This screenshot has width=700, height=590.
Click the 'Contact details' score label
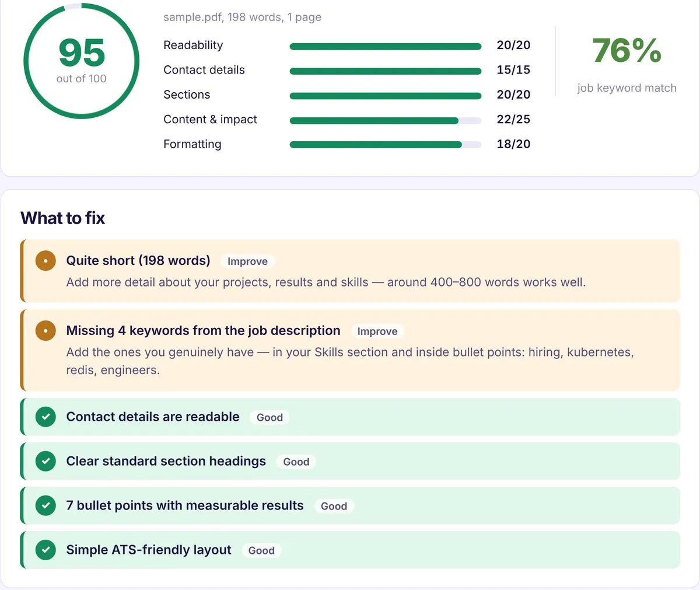click(204, 70)
